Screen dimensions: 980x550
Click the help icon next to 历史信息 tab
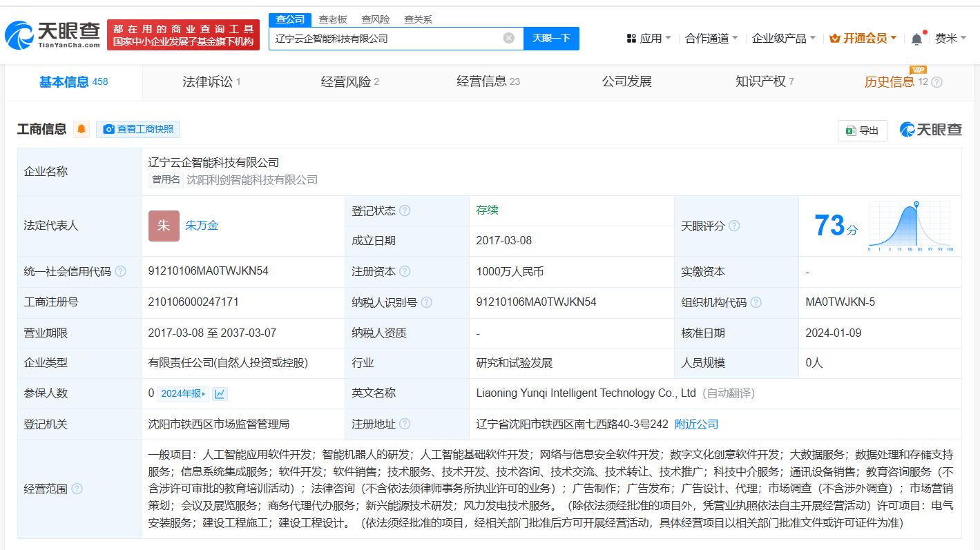[x=936, y=82]
